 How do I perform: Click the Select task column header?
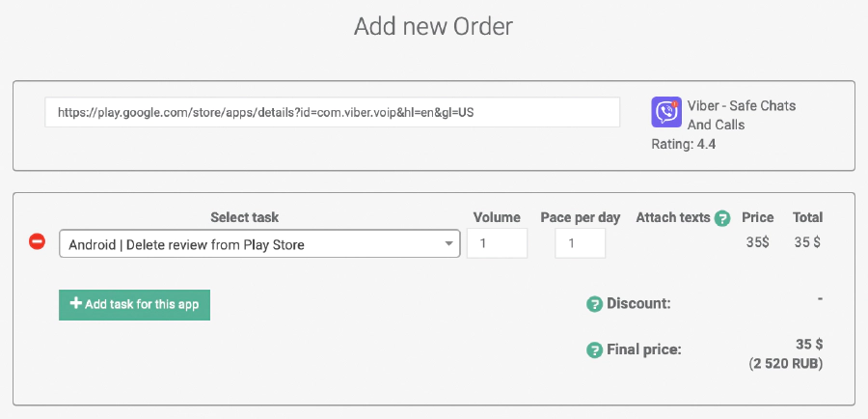pos(244,217)
